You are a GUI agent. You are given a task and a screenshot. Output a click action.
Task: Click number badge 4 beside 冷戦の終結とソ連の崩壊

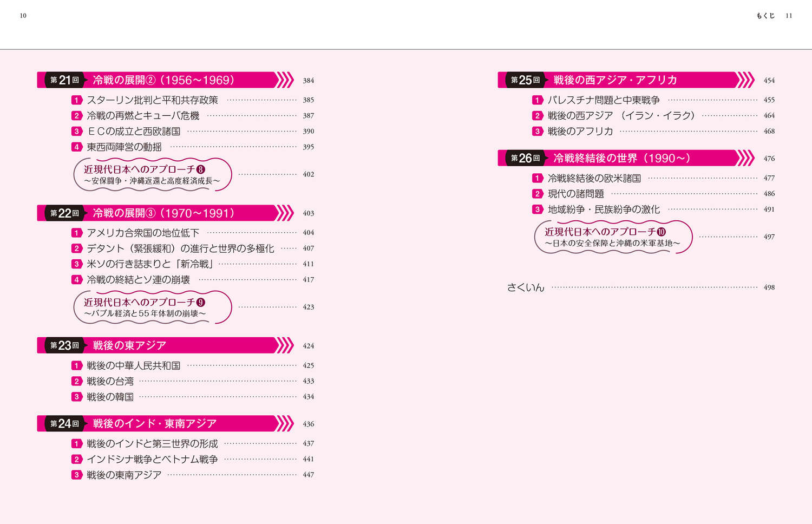tap(77, 280)
